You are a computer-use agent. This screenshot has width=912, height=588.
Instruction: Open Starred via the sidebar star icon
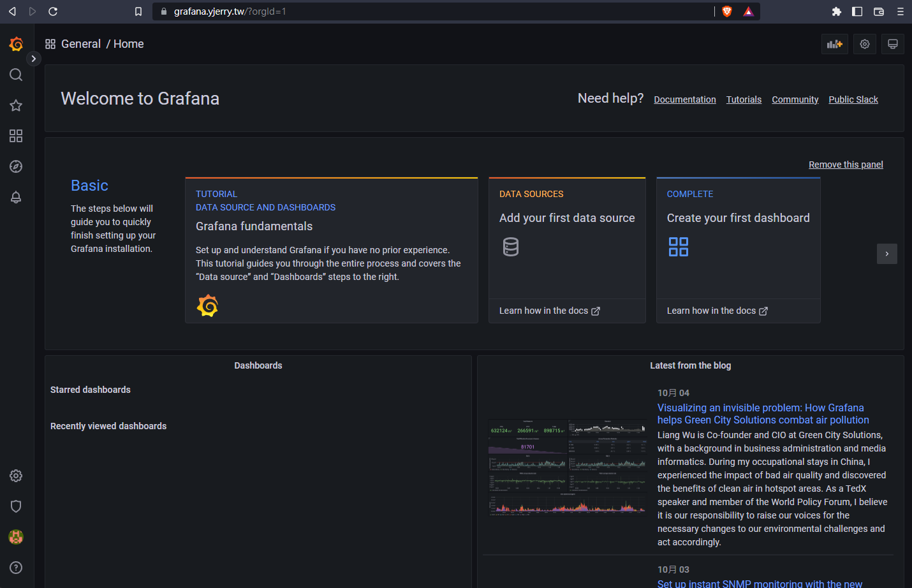tap(16, 105)
